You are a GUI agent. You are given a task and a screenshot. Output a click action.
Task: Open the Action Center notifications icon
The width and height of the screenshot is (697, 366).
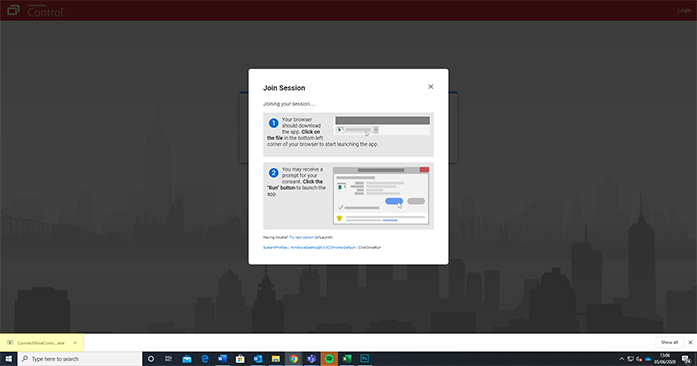686,359
